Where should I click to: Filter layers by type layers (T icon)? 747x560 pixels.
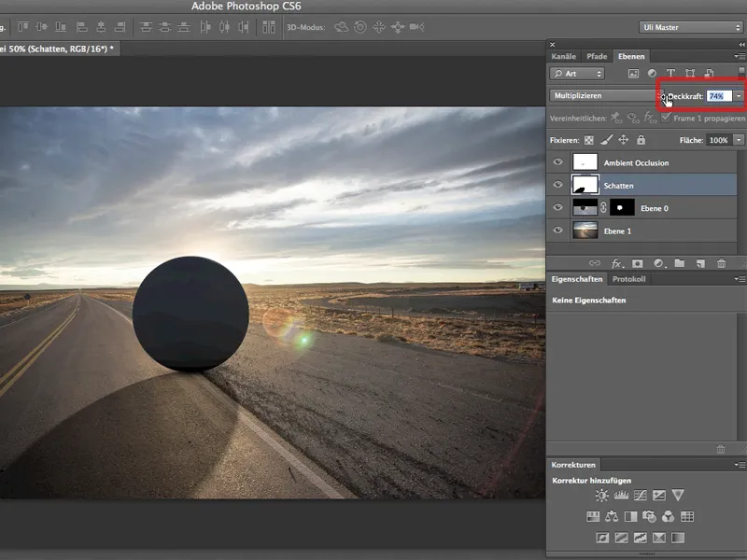[670, 74]
